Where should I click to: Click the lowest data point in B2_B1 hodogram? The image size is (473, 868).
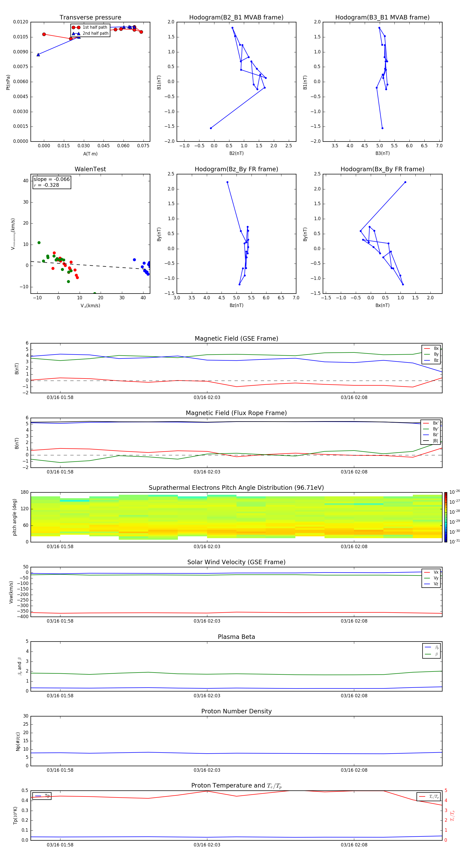[x=211, y=128]
